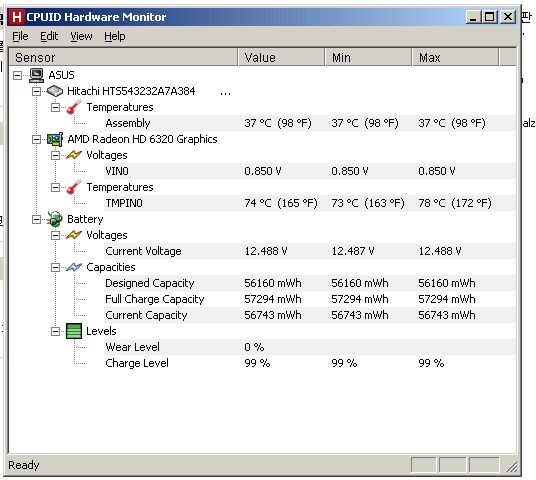
Task: Click TMPIN0 current value 74 °C
Action: [x=281, y=203]
